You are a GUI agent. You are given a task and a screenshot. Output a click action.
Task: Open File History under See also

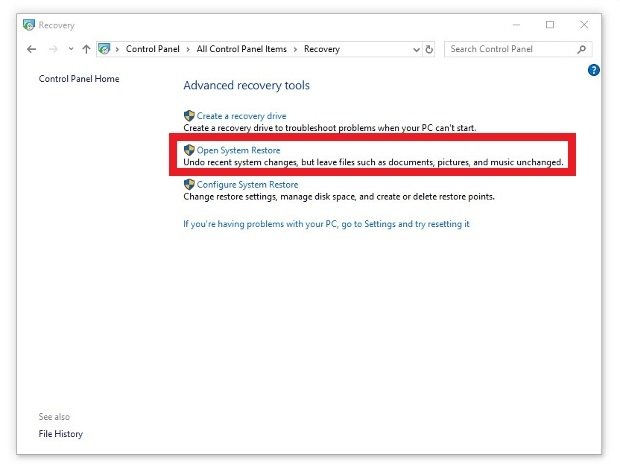pyautogui.click(x=60, y=434)
